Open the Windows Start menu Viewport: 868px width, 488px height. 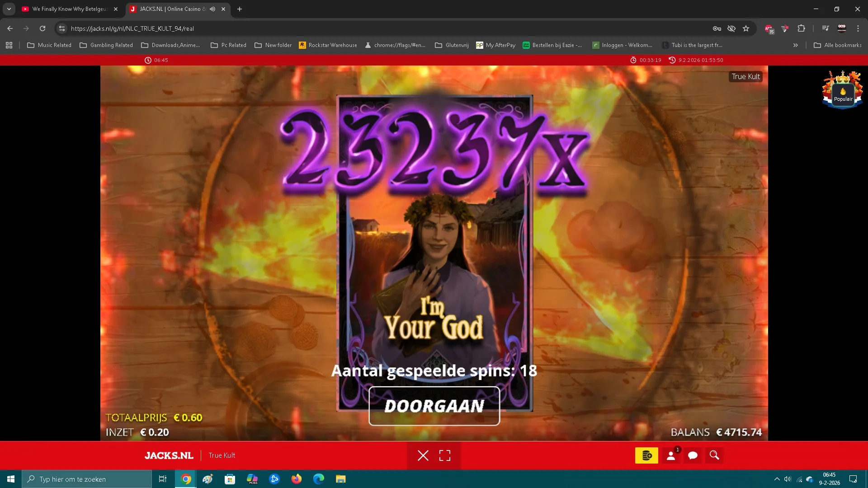click(x=11, y=479)
